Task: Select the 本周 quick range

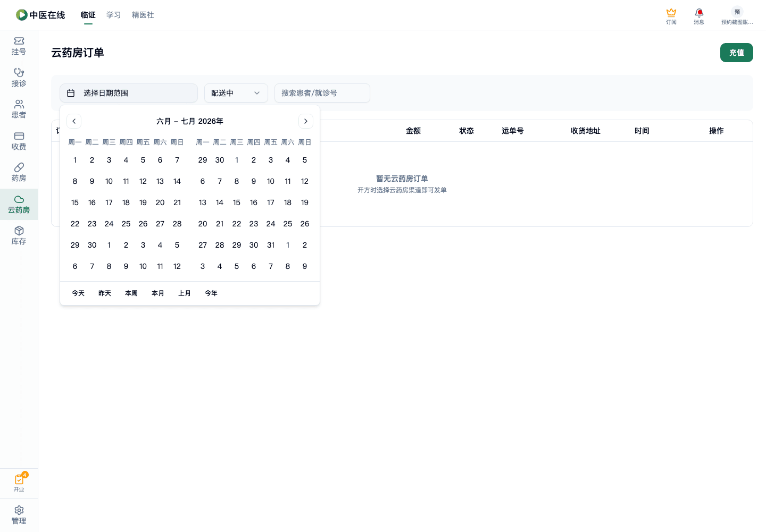Action: pyautogui.click(x=131, y=293)
